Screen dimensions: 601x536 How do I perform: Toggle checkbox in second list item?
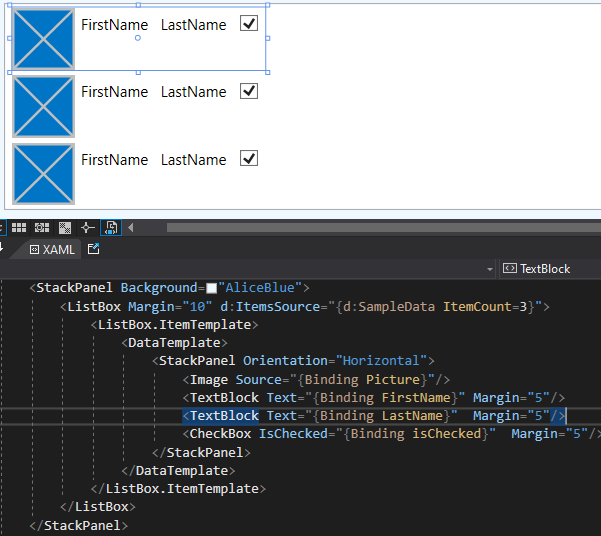tap(249, 91)
